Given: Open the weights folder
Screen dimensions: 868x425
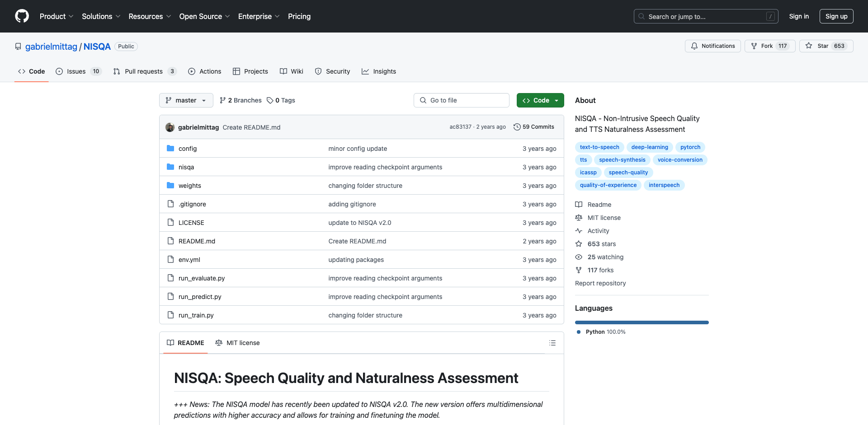Looking at the screenshot, I should click(x=189, y=186).
